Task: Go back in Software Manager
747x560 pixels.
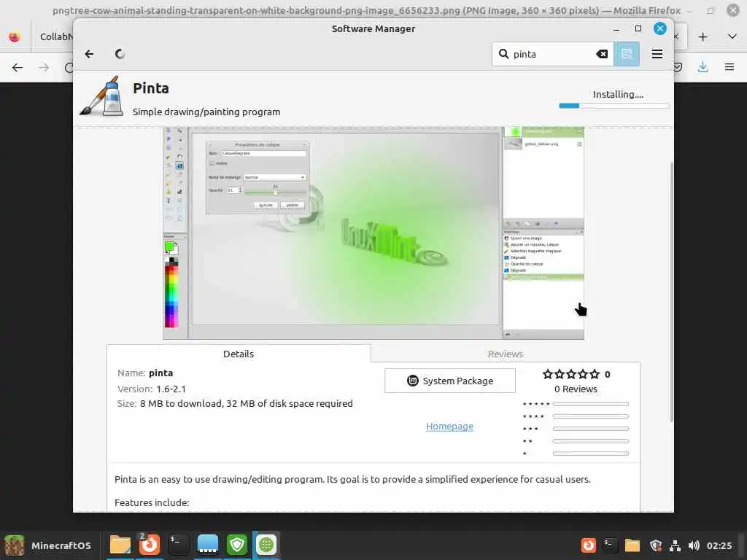Action: click(x=89, y=54)
